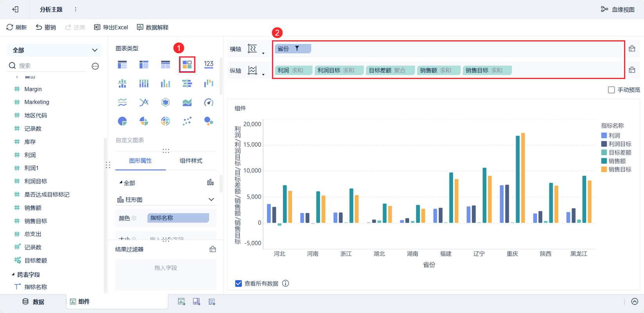Pick the scatter plot chart type icon

(x=187, y=121)
